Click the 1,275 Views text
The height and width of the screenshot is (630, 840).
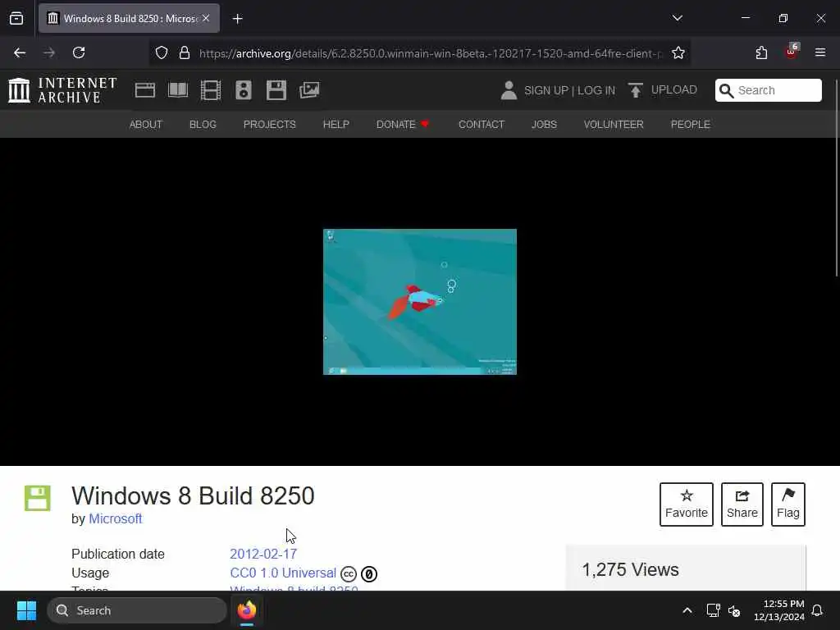point(631,569)
